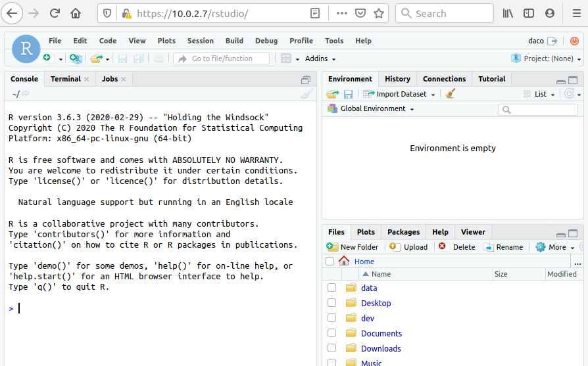Check the Documents folder checkbox

[332, 332]
